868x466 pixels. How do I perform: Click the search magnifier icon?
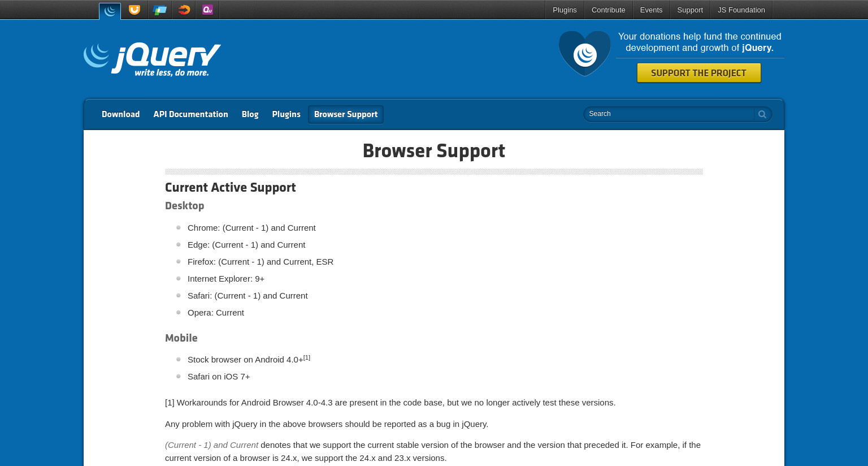(762, 114)
